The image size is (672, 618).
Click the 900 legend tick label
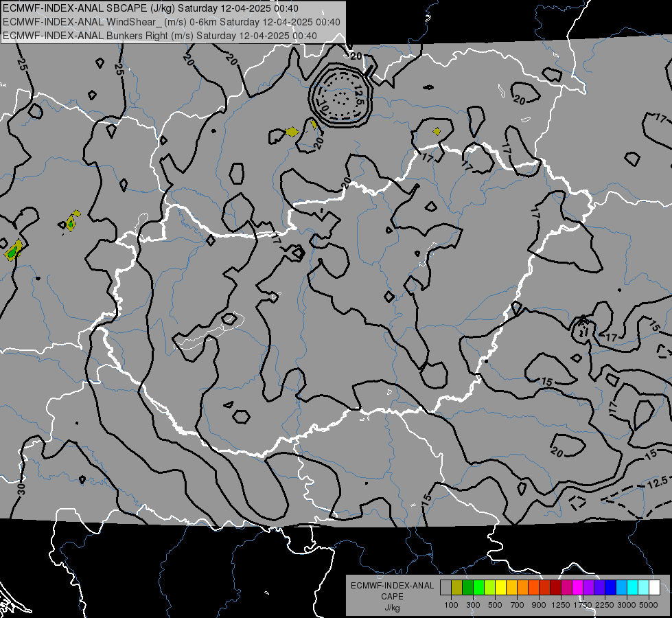pyautogui.click(x=539, y=605)
